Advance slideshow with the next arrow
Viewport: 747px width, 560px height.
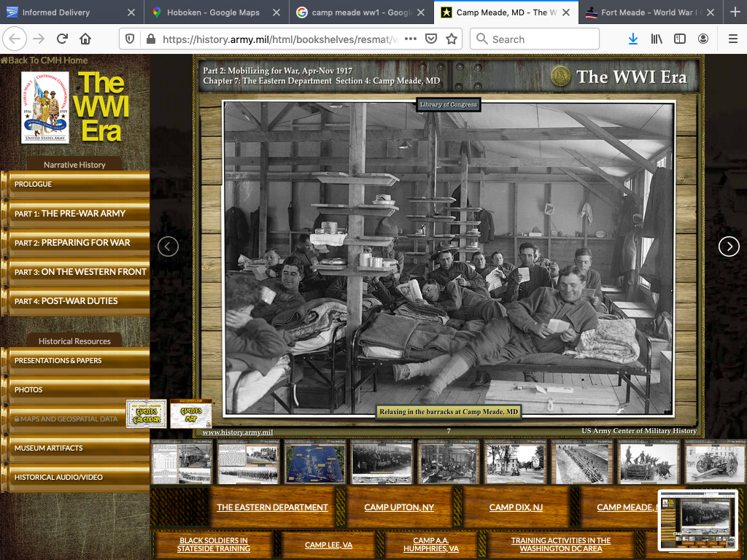(729, 246)
